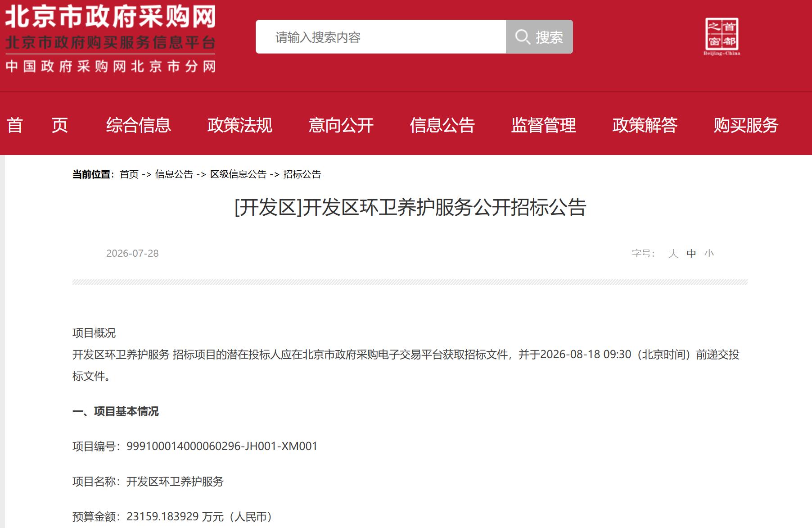Navigate to 监督管理 section
Screen dimensions: 812x528
(544, 125)
